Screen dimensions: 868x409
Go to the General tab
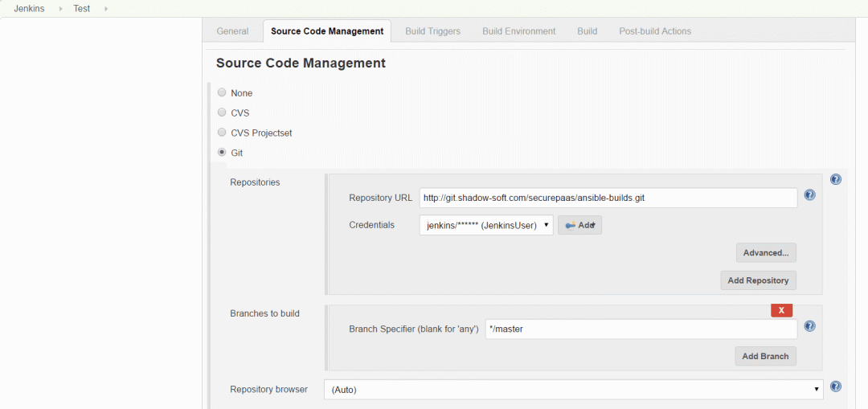[232, 31]
